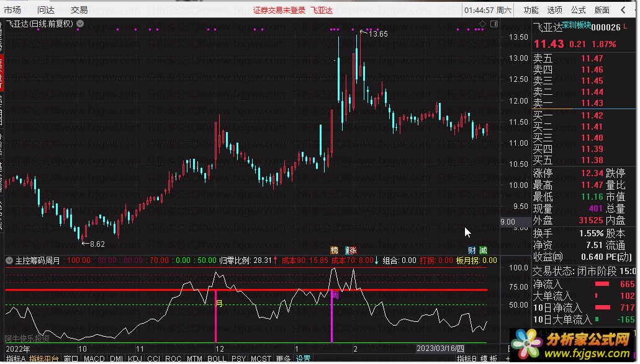The width and height of the screenshot is (640, 364).
Task: Select the MCST indicator tab
Action: pos(261,359)
